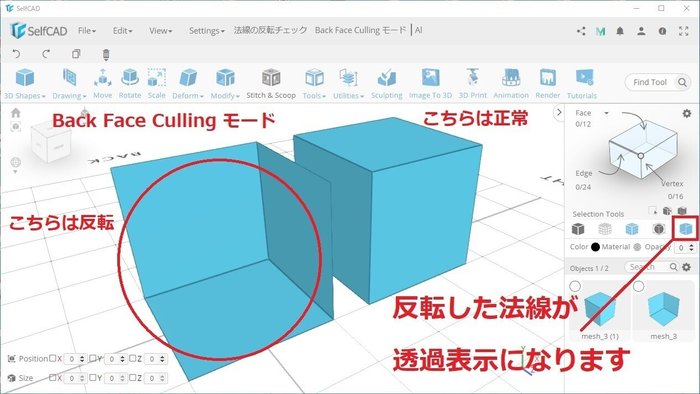Click the mesh_3 (1) object thumbnail
Screen dimensions: 700x394
[600, 308]
